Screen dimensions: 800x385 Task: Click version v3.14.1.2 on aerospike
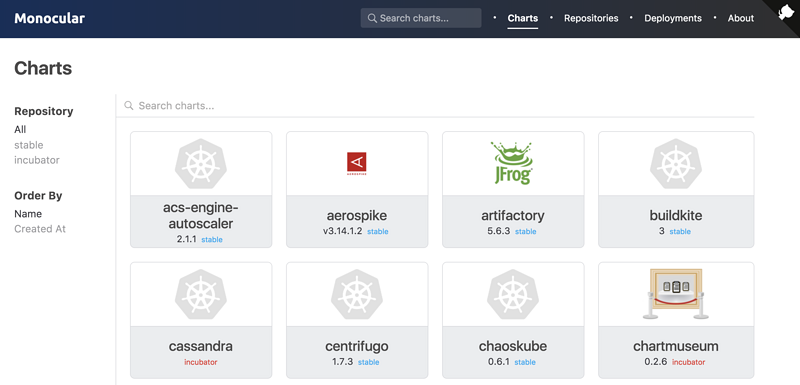pyautogui.click(x=342, y=231)
